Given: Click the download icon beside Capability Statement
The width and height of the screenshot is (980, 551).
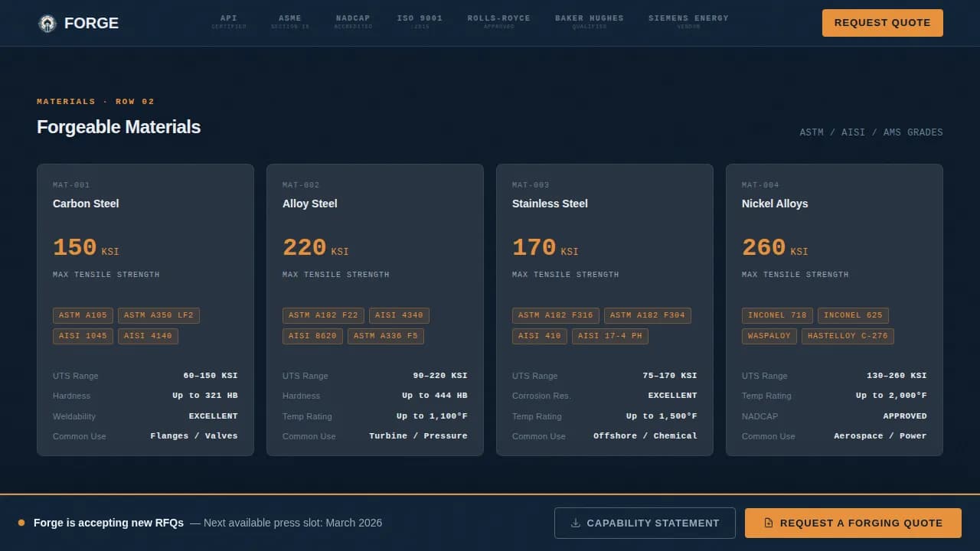Looking at the screenshot, I should (x=576, y=523).
